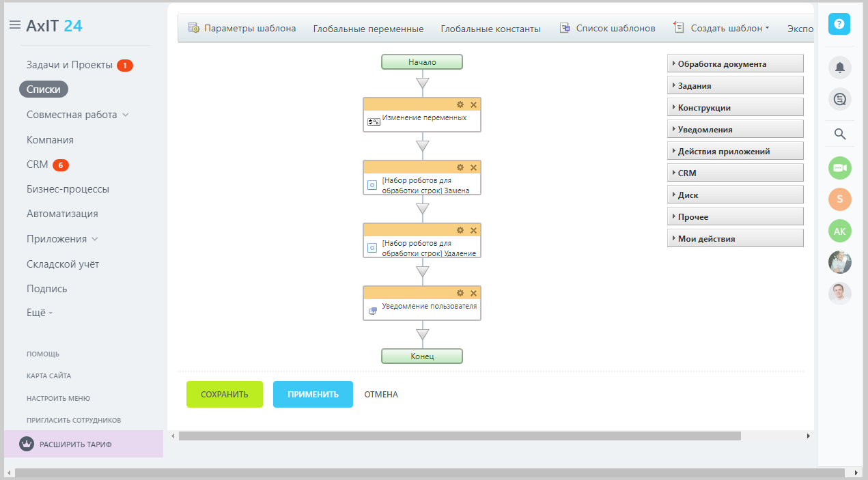The height and width of the screenshot is (480, 868).
Task: Open the chat messages icon
Action: (840, 100)
